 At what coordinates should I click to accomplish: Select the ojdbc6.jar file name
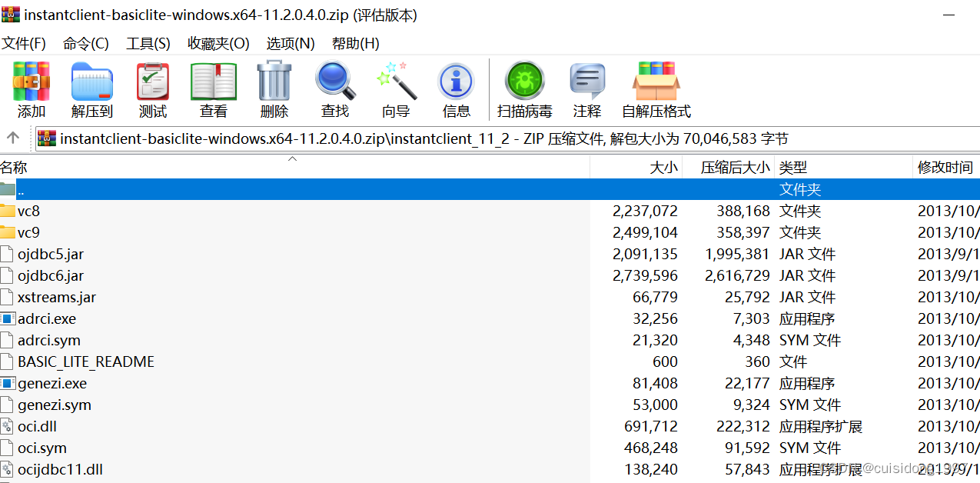coord(51,275)
